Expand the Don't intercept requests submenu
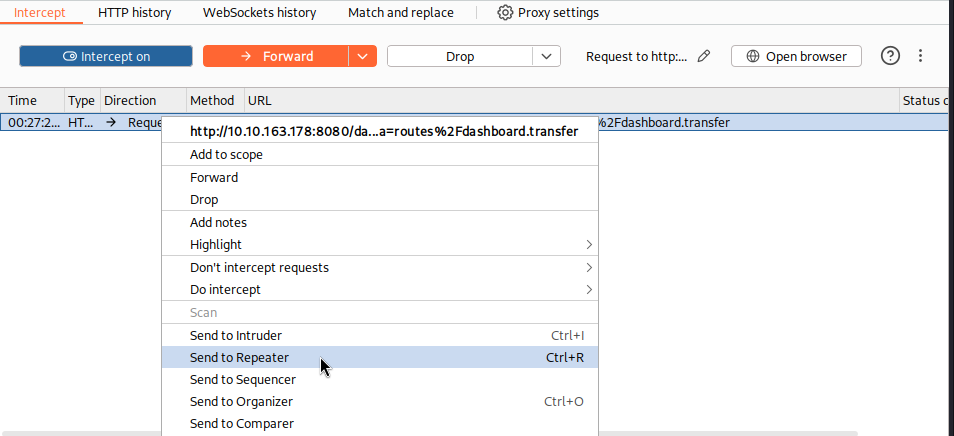954x436 pixels. pos(380,268)
